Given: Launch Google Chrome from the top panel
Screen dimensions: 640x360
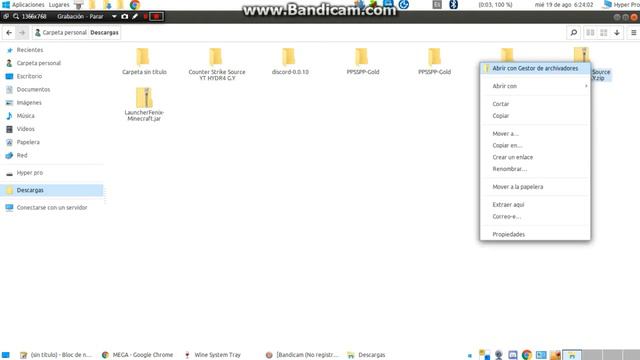Looking at the screenshot, I should click(135, 5).
